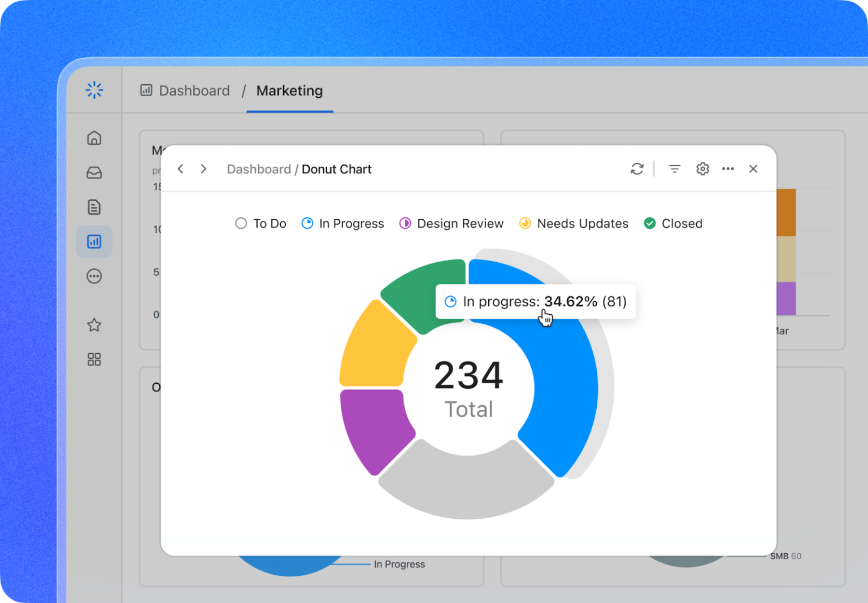
Task: Open the Inbox from the sidebar
Action: click(94, 172)
